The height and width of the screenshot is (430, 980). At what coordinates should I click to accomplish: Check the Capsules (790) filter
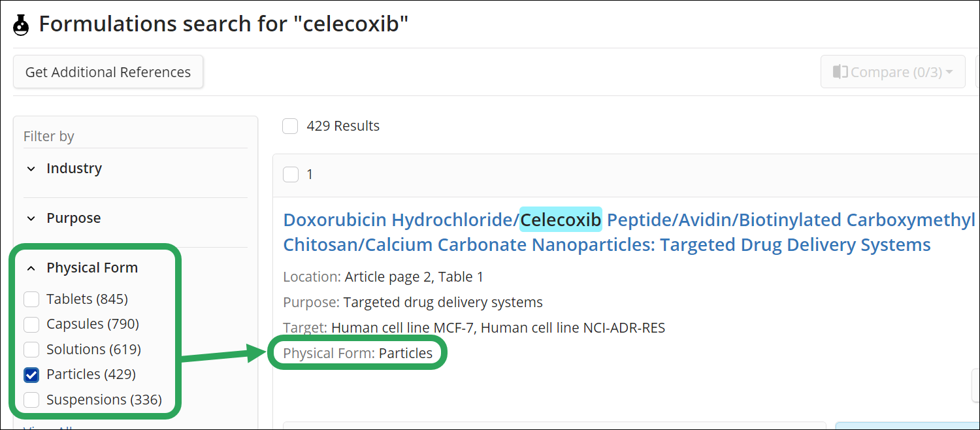pyautogui.click(x=31, y=324)
